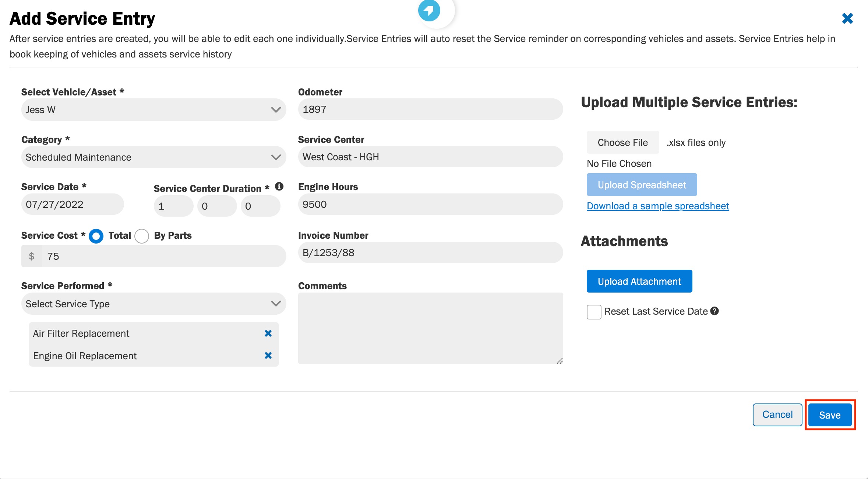Click the service cost amount field
Screen dimensions: 868x479
coord(164,256)
